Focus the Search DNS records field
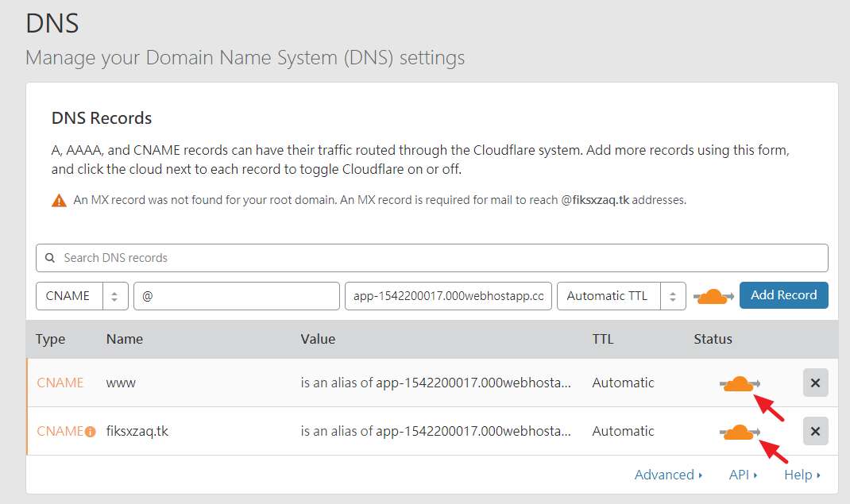 click(x=437, y=258)
